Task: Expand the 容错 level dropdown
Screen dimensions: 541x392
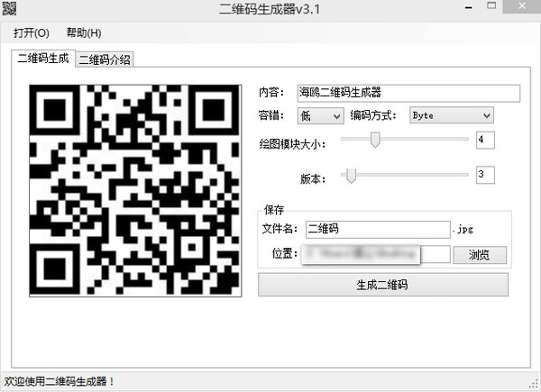Action: (x=320, y=116)
